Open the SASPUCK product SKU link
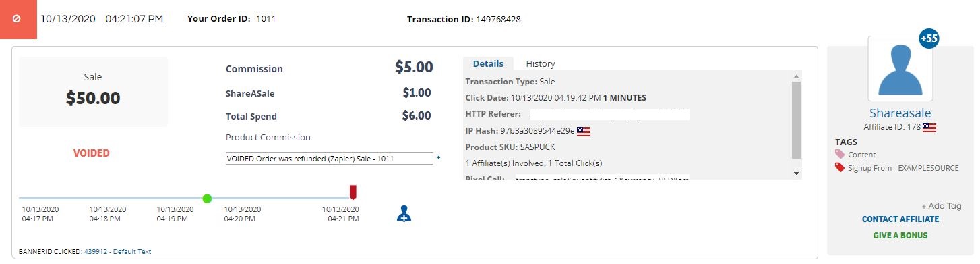The width and height of the screenshot is (980, 264). tap(538, 147)
